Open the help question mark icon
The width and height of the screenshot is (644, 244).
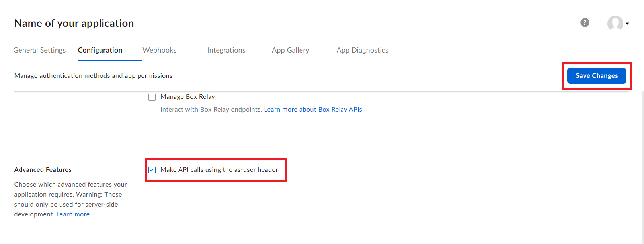585,23
